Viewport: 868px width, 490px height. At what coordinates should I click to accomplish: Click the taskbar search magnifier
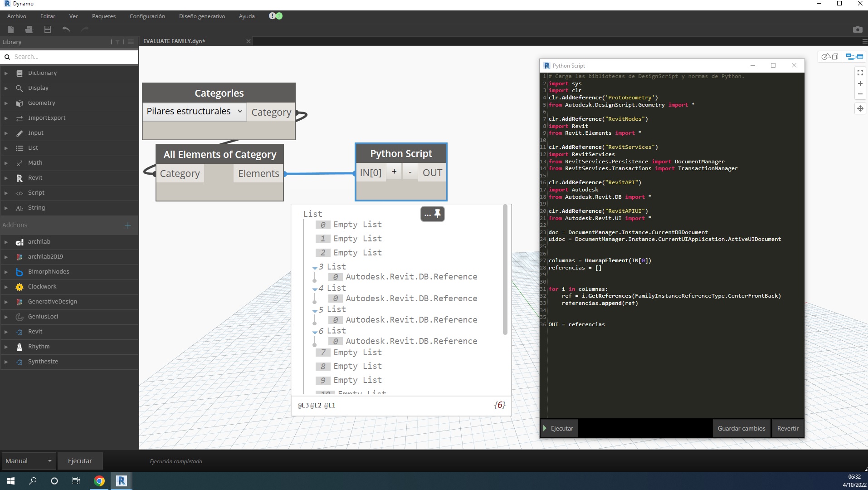[33, 481]
